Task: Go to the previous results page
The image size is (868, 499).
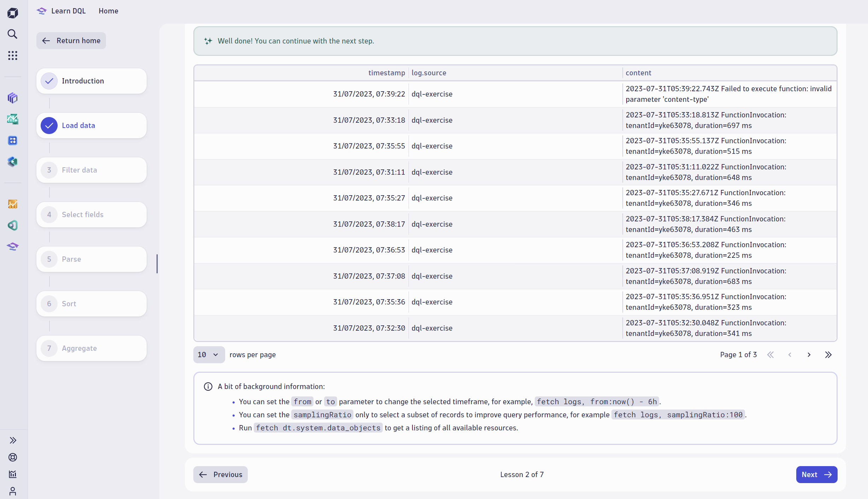Action: tap(790, 355)
